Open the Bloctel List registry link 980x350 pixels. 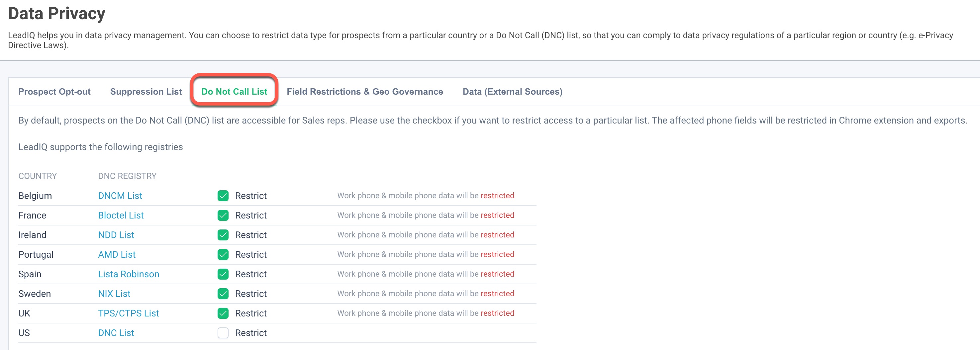pos(121,215)
